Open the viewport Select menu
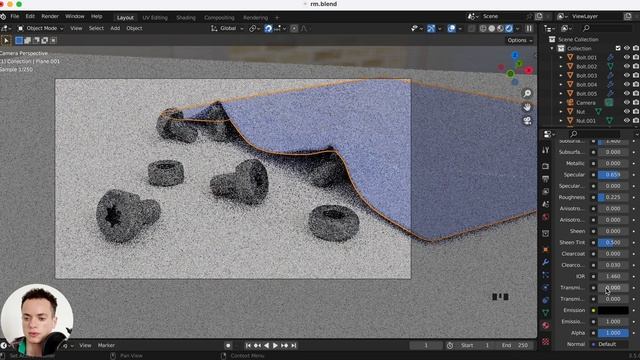Viewport: 640px width, 360px height. (96, 28)
